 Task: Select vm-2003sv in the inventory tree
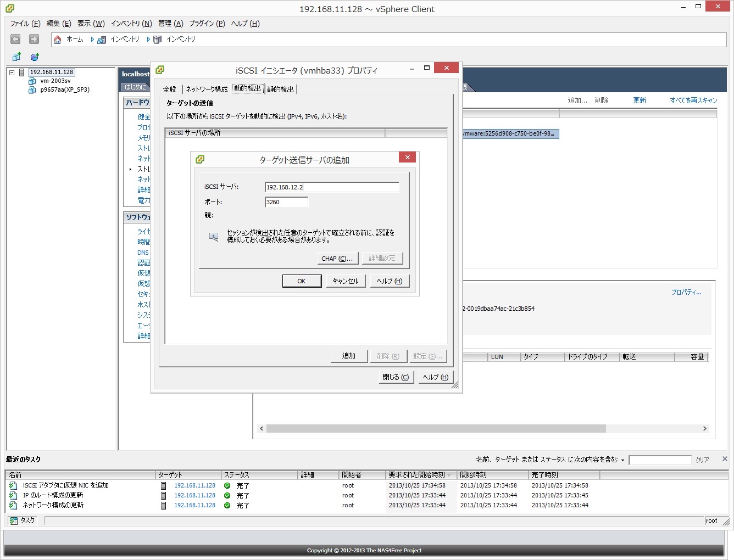tap(55, 81)
